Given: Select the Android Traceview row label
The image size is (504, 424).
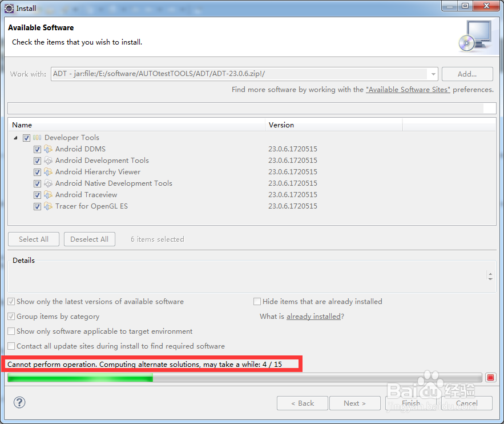Looking at the screenshot, I should (x=86, y=195).
